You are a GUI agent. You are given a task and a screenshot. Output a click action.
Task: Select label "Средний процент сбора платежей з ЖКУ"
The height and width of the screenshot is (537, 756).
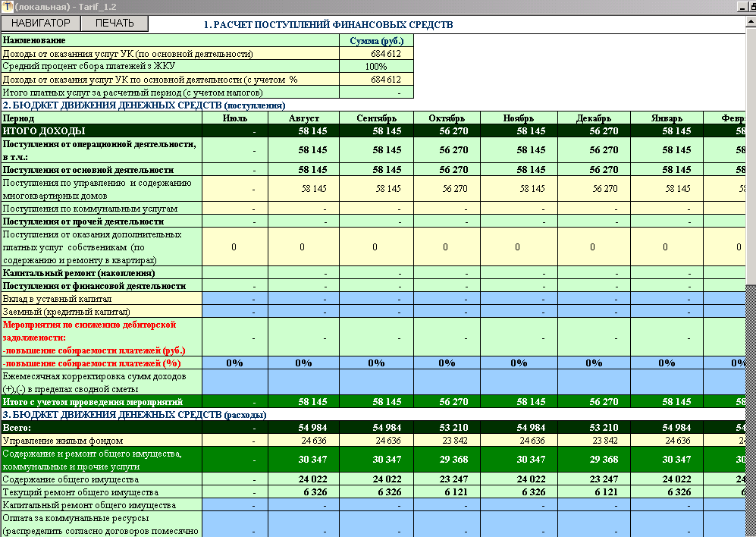(x=89, y=67)
